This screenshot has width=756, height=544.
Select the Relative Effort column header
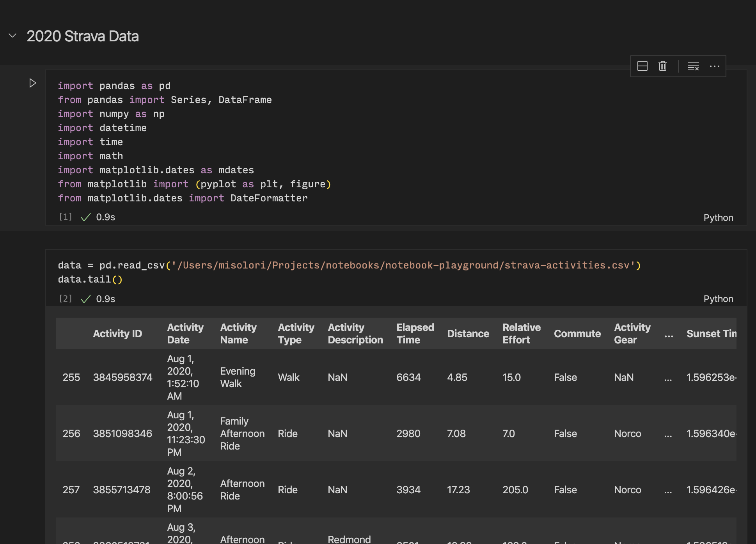[x=521, y=333]
